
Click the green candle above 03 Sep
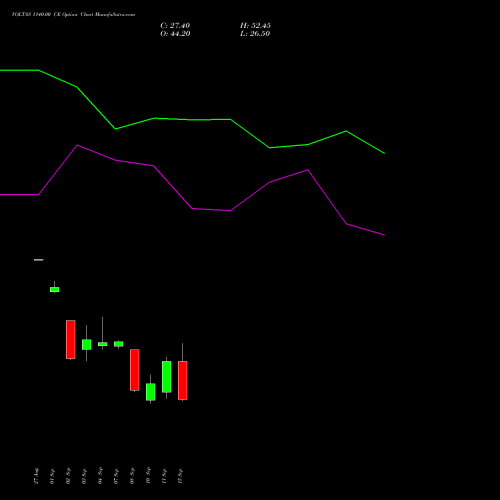(x=87, y=344)
